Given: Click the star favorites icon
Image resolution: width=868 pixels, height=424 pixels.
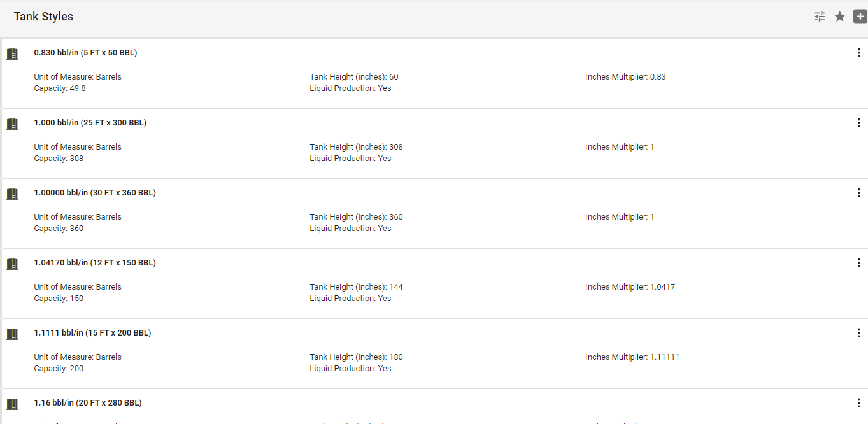Looking at the screenshot, I should coord(840,17).
